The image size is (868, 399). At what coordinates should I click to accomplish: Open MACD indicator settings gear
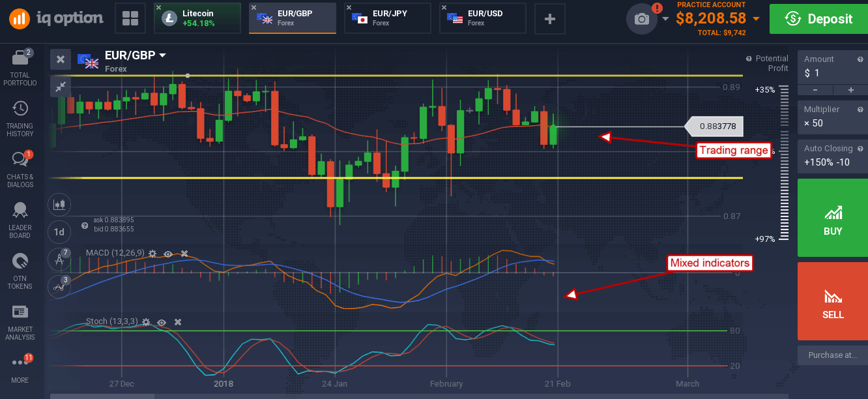tap(152, 253)
